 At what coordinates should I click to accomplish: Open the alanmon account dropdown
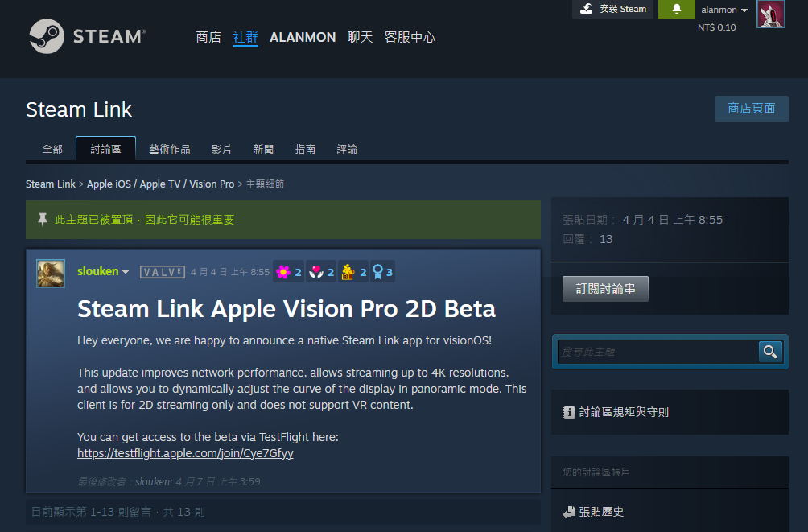pos(721,10)
